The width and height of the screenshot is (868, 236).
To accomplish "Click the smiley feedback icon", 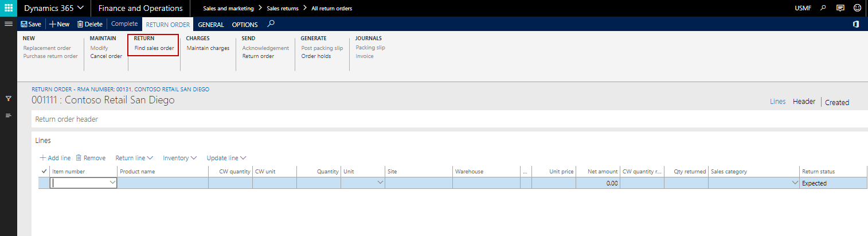I will [x=857, y=8].
